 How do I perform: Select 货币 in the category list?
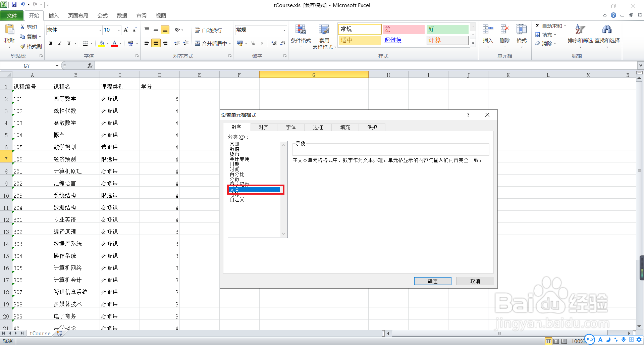click(235, 154)
